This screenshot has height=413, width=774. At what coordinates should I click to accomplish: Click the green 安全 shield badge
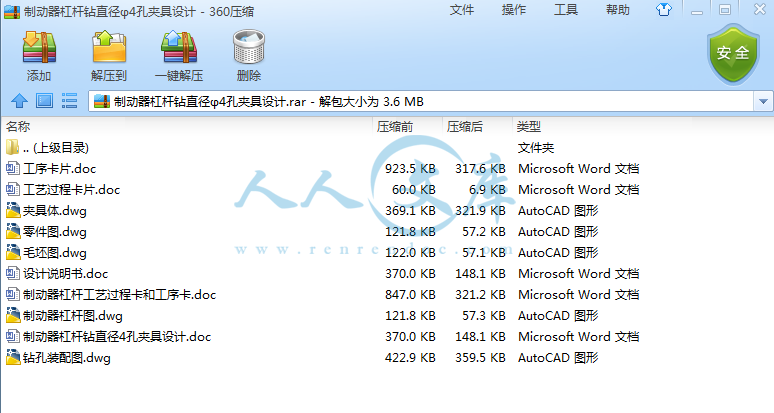733,54
